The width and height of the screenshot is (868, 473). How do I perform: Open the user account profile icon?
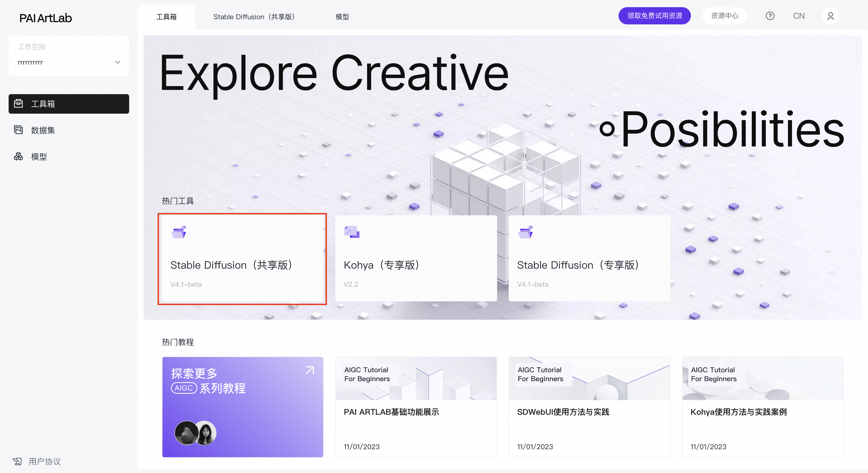pos(830,16)
